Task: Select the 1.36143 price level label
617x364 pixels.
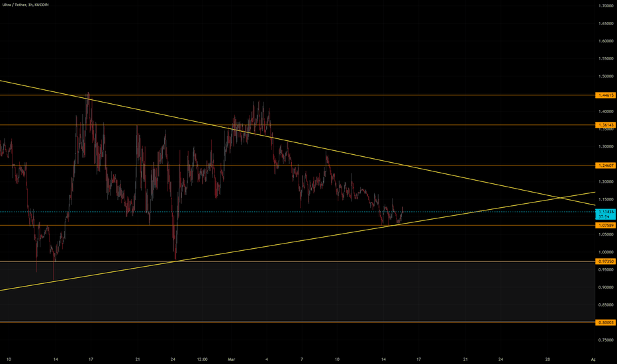Action: point(606,125)
